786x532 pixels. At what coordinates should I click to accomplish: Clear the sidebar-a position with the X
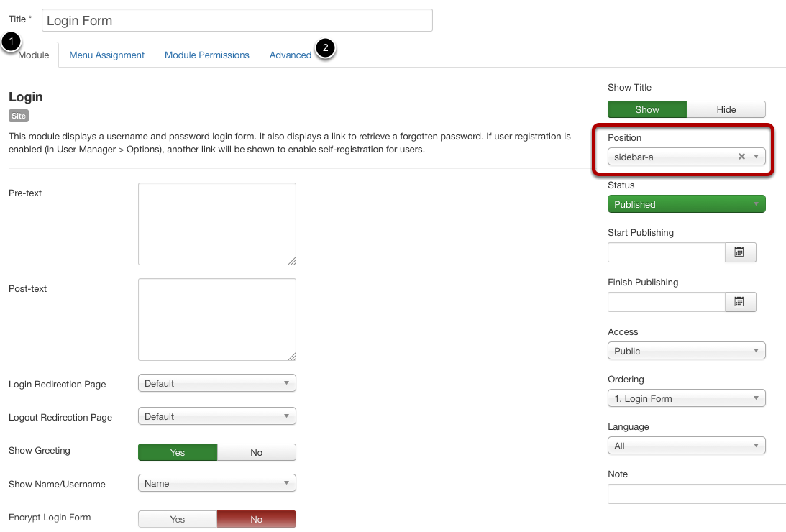coord(741,156)
